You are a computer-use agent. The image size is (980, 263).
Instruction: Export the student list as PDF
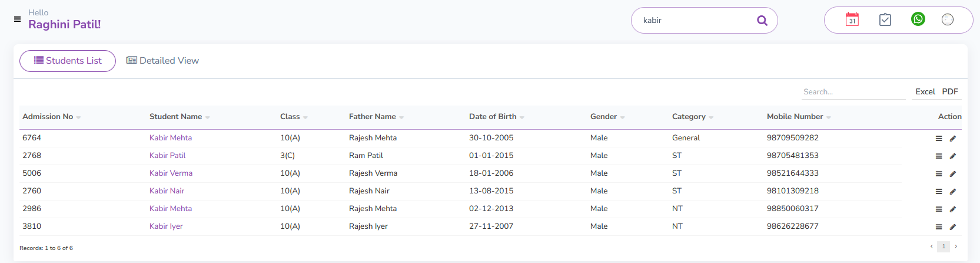(x=950, y=92)
